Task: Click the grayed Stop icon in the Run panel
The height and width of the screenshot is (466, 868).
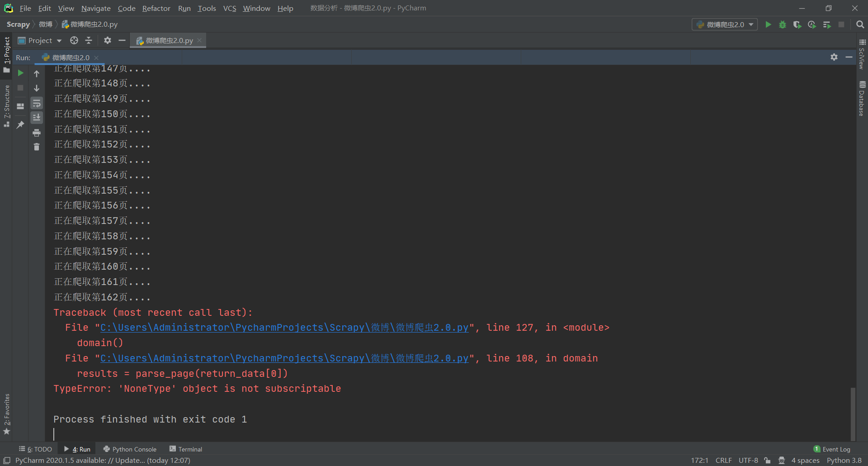Action: 20,88
